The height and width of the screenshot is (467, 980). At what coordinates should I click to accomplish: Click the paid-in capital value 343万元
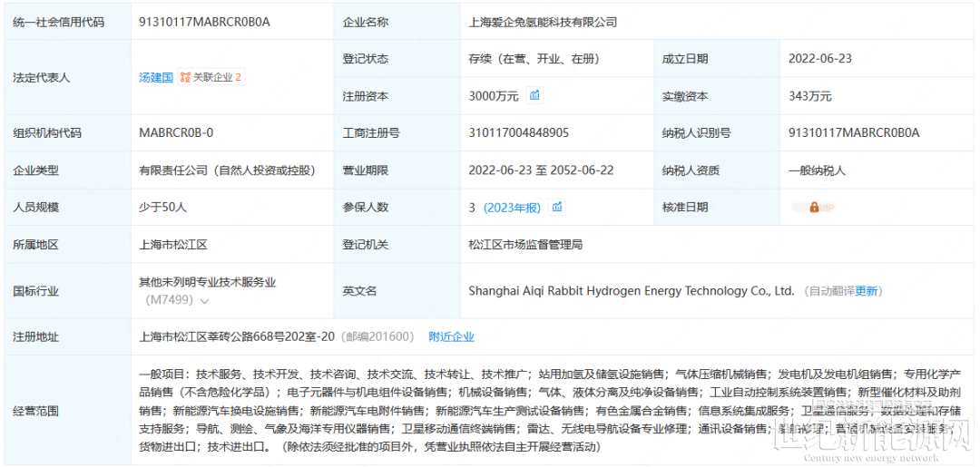[x=810, y=96]
